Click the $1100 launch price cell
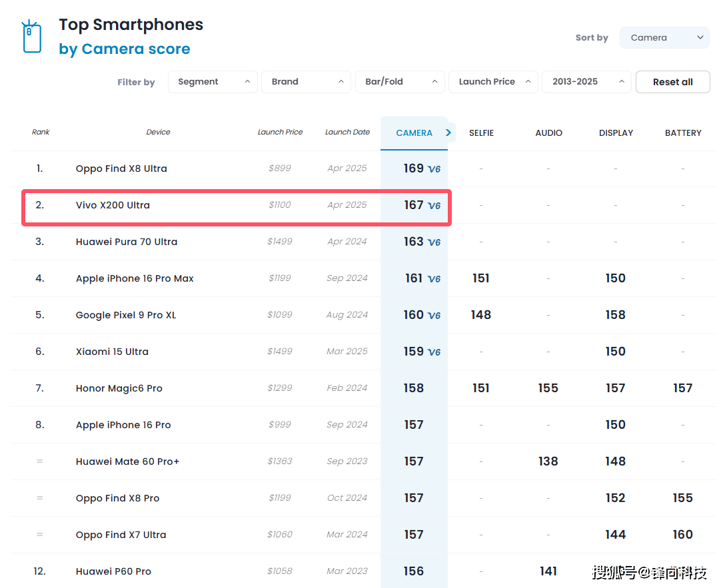This screenshot has width=723, height=588. click(280, 205)
